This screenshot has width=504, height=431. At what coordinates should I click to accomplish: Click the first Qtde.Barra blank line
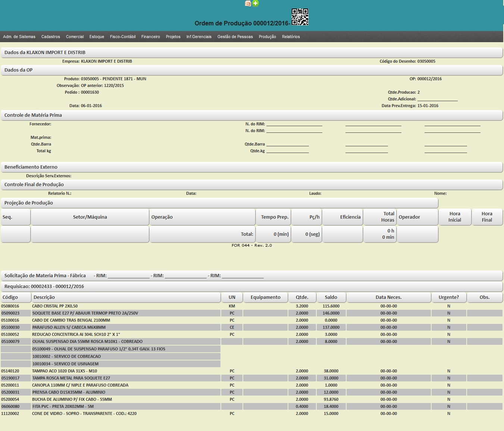click(x=288, y=144)
